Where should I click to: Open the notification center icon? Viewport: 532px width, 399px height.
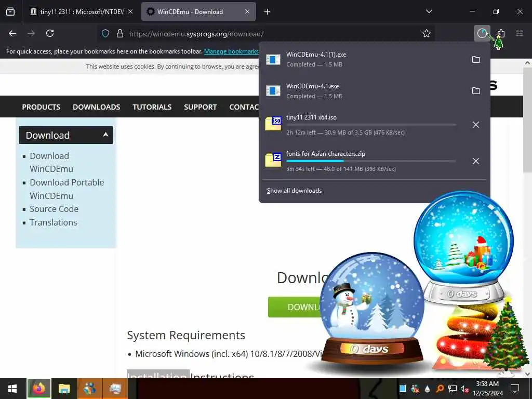515,389
